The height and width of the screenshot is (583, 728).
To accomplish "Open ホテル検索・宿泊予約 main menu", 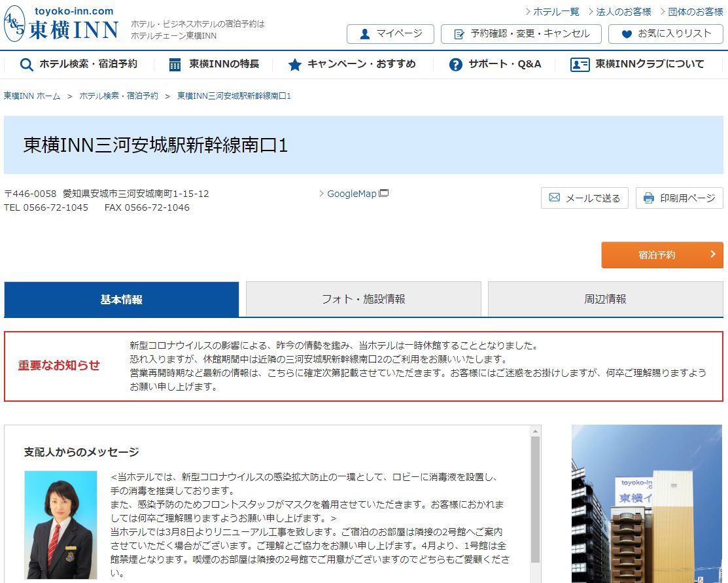I will (x=78, y=64).
